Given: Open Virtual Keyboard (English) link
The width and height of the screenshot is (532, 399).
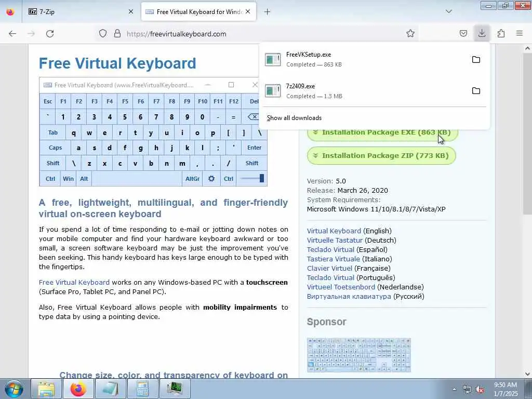Looking at the screenshot, I should [334, 231].
